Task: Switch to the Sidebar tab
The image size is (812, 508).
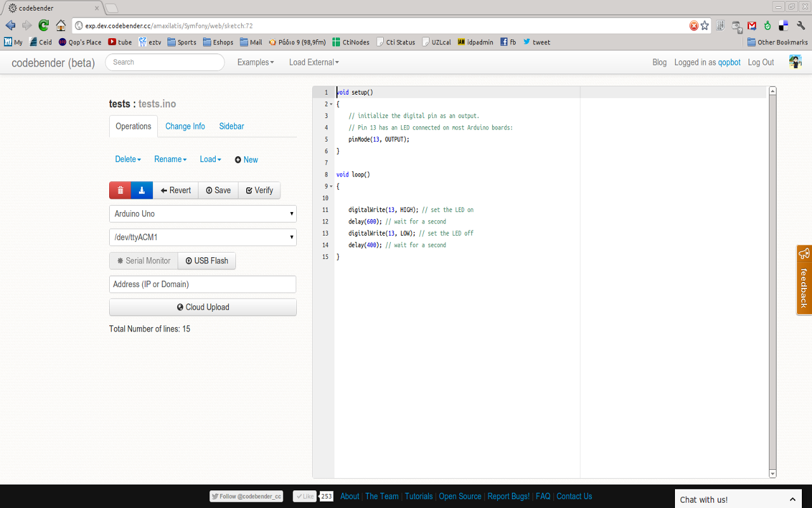Action: [232, 126]
